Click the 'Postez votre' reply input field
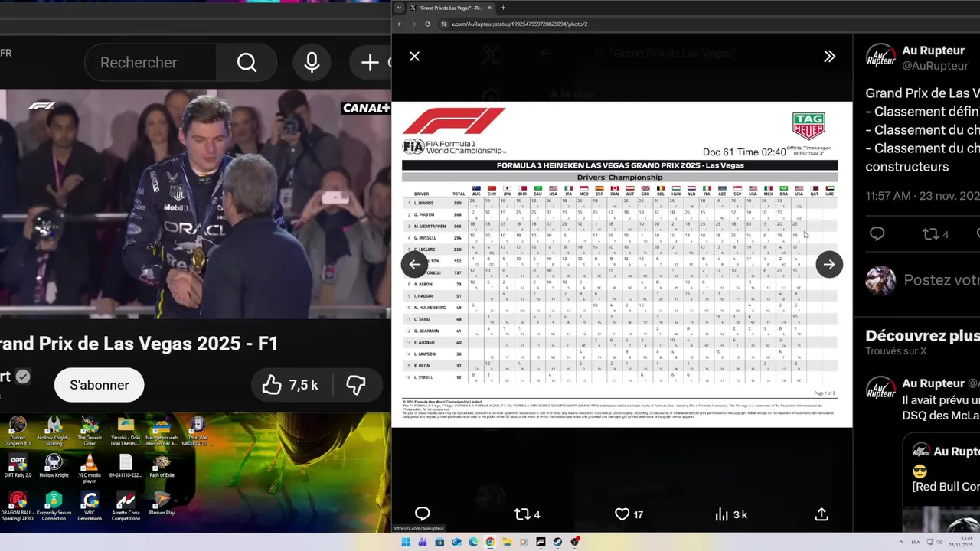The image size is (980, 551). 941,280
